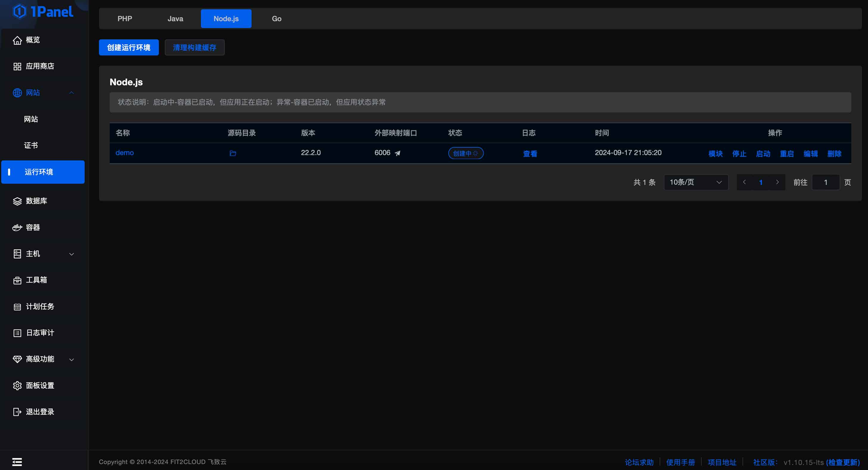The image size is (868, 470).
Task: Click 编辑 for the demo runtime
Action: [x=810, y=154]
